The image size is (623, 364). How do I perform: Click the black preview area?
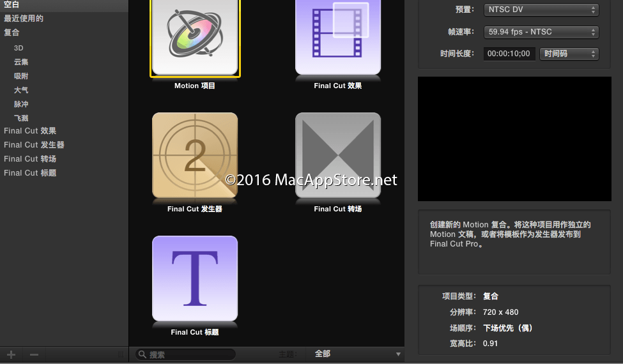coord(514,139)
